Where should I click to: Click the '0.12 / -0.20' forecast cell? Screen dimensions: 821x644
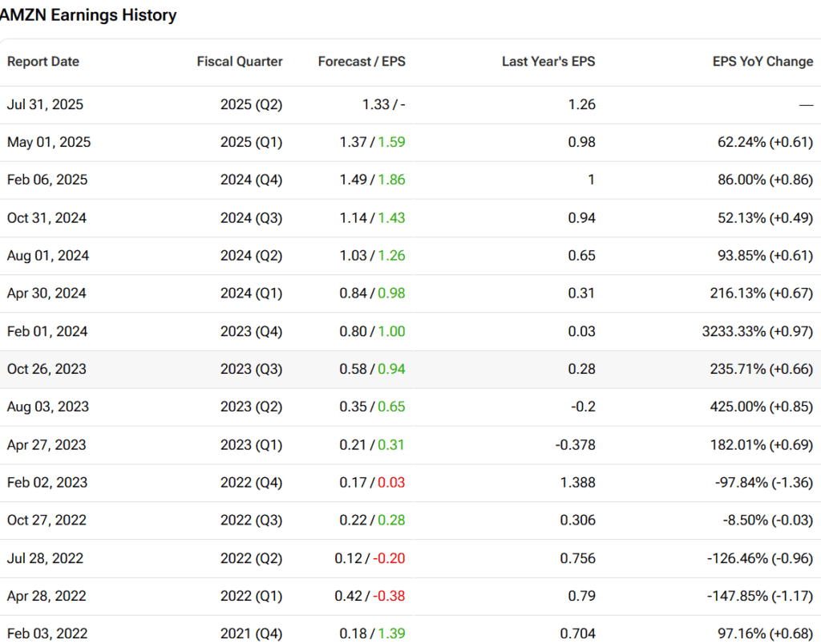tap(370, 559)
